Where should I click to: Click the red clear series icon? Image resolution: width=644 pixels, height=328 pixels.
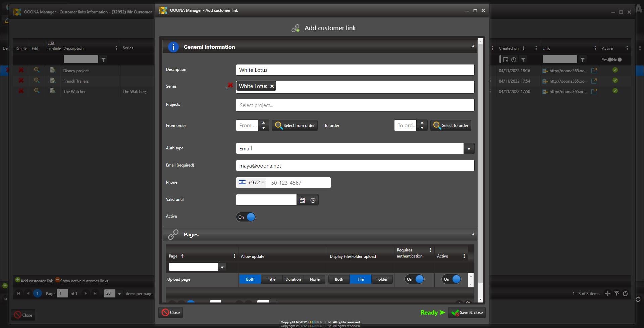point(230,85)
